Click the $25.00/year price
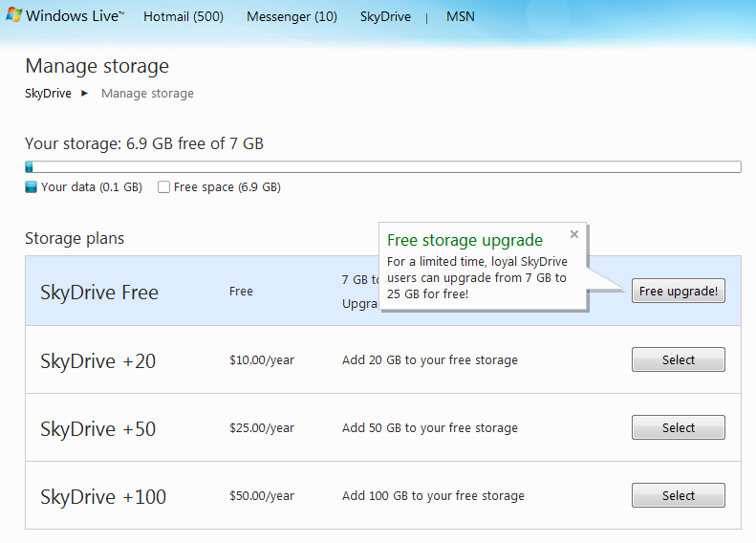 coord(262,428)
